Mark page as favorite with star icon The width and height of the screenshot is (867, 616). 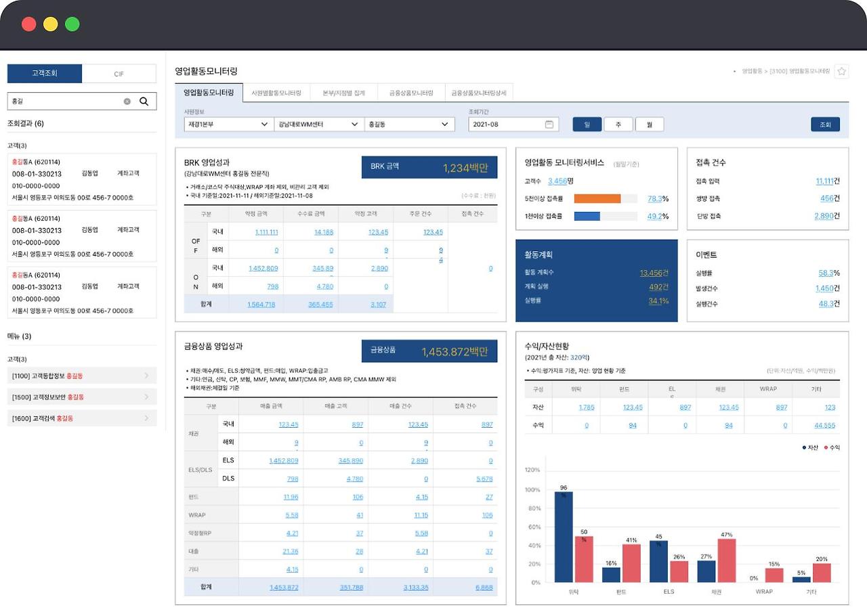tap(841, 71)
